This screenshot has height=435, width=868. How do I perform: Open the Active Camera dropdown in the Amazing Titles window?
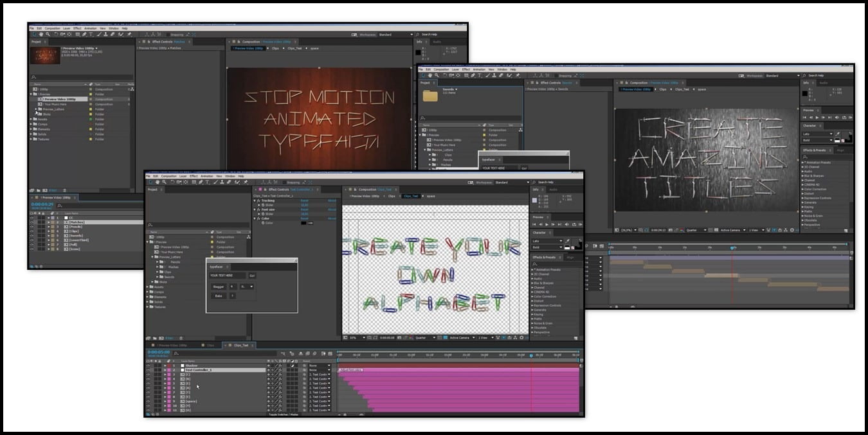pos(734,230)
